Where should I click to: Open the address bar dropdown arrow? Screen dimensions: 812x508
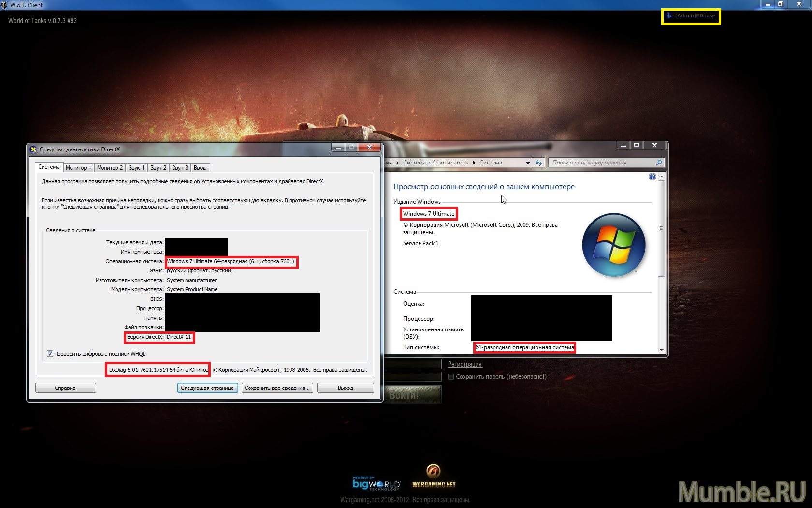[x=528, y=163]
